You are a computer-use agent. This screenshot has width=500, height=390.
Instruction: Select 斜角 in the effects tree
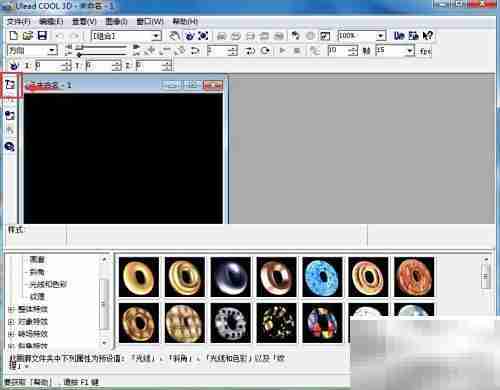37,272
